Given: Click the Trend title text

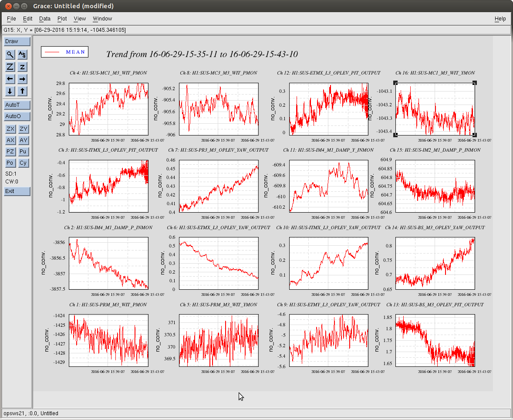Looking at the screenshot, I should [202, 54].
